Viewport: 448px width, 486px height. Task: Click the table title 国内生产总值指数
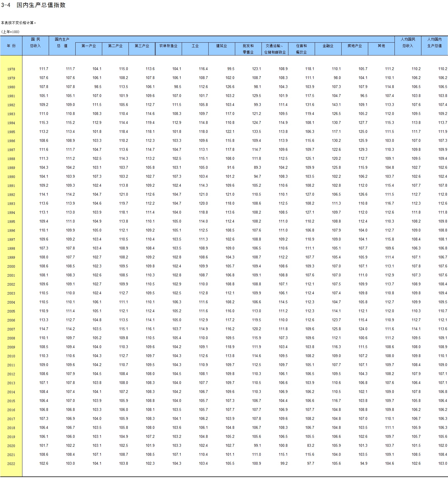point(41,5)
